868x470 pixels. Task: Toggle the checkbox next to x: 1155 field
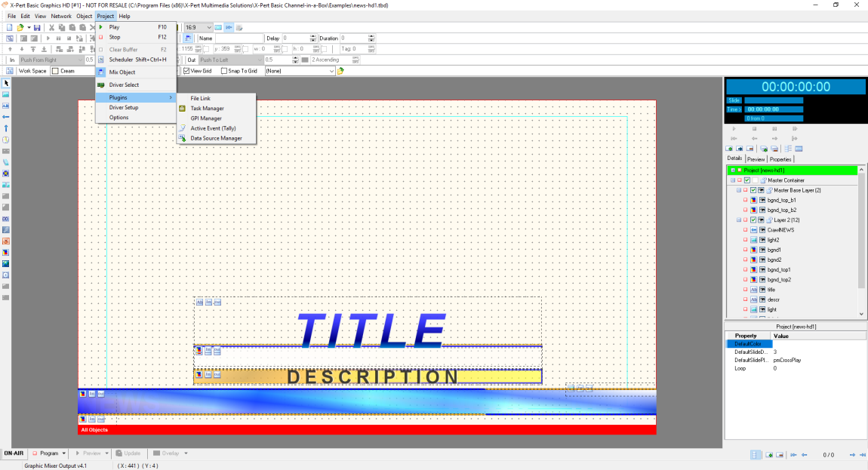click(x=207, y=49)
